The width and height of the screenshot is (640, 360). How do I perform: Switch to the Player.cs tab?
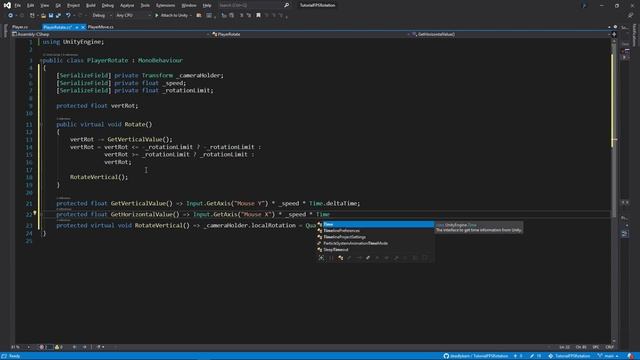(20, 27)
